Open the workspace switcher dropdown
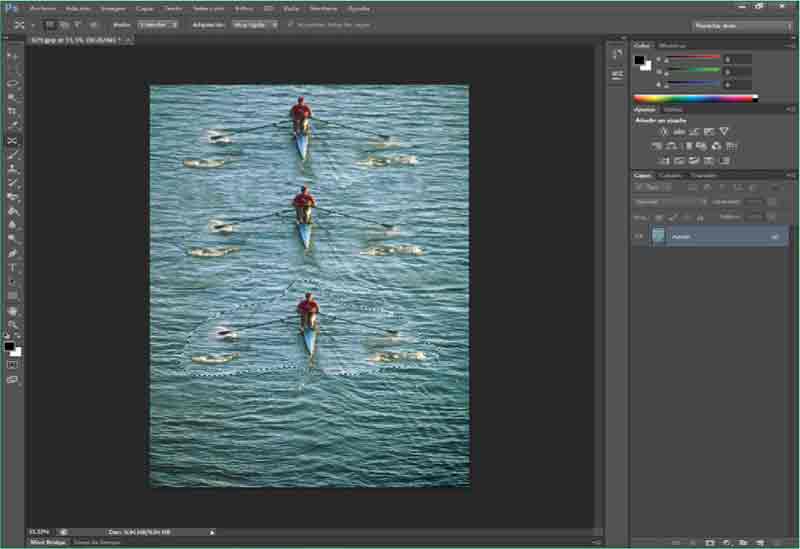The width and height of the screenshot is (800, 549). pos(742,25)
